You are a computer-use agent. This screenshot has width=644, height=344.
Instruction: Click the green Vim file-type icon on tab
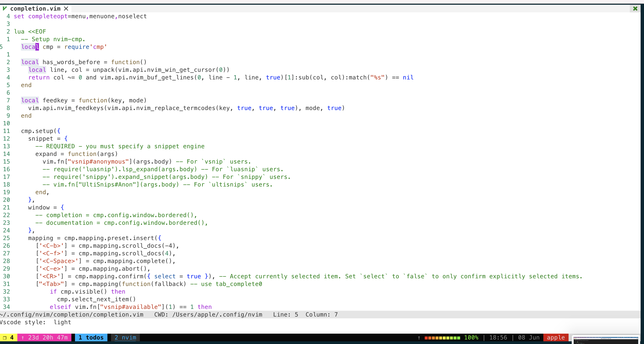(5, 9)
